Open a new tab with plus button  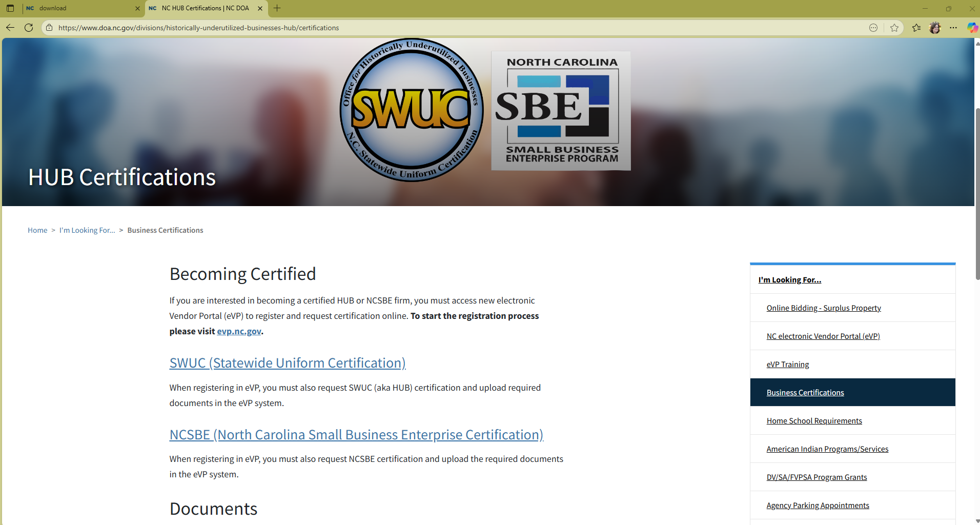277,8
